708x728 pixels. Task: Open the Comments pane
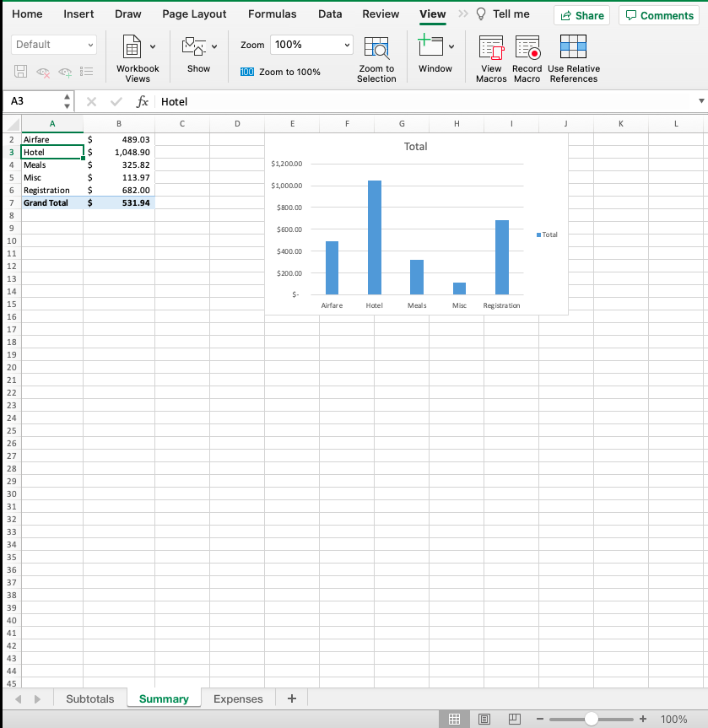click(658, 15)
